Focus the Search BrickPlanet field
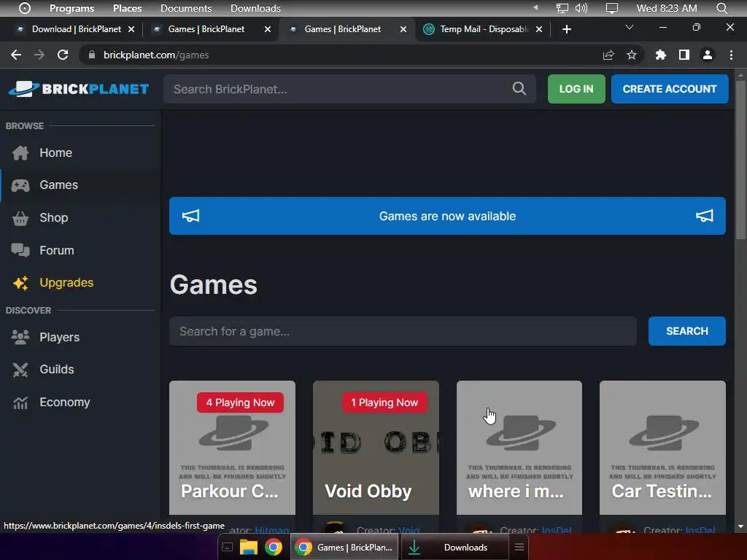Image resolution: width=747 pixels, height=560 pixels. [349, 89]
